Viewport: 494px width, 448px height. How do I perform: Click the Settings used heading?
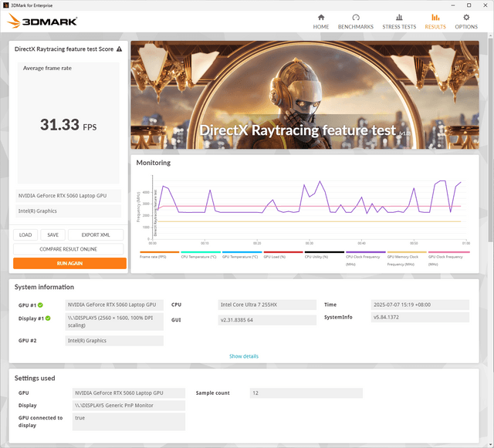pyautogui.click(x=35, y=378)
